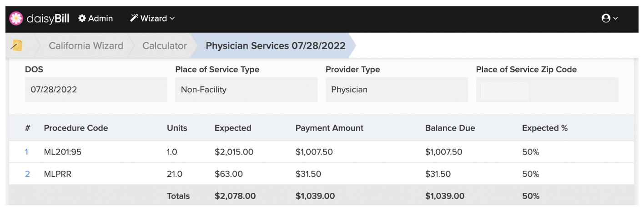This screenshot has height=211, width=644.
Task: Expand the Wizard dropdown chevron
Action: 172,19
